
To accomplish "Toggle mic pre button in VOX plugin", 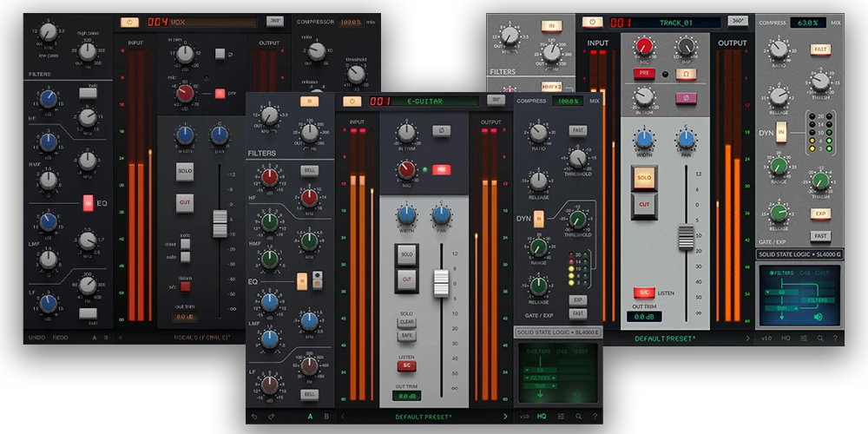I will click(220, 93).
